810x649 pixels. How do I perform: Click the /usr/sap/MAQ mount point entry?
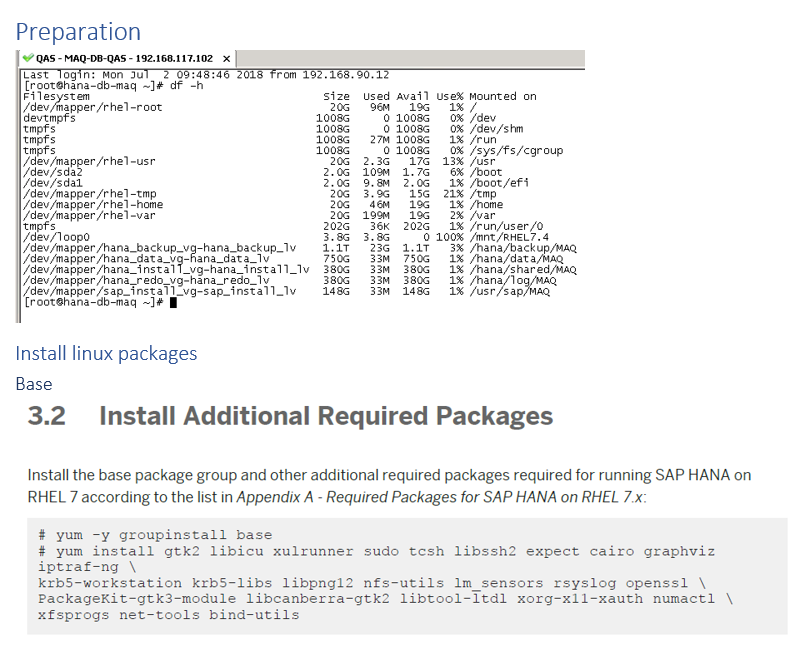[x=509, y=291]
